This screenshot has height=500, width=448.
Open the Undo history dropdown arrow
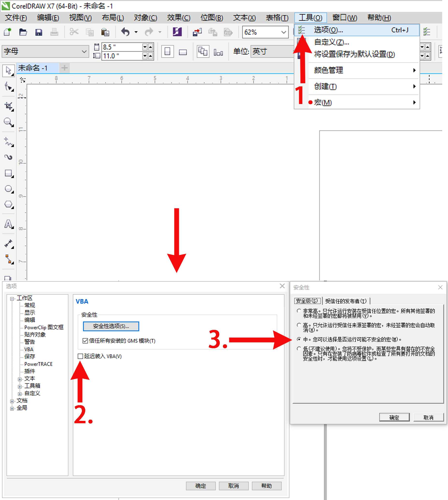(x=136, y=32)
